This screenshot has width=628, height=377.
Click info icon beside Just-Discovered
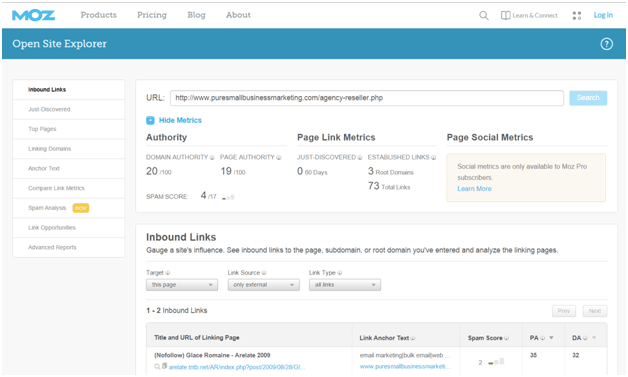[x=360, y=157]
